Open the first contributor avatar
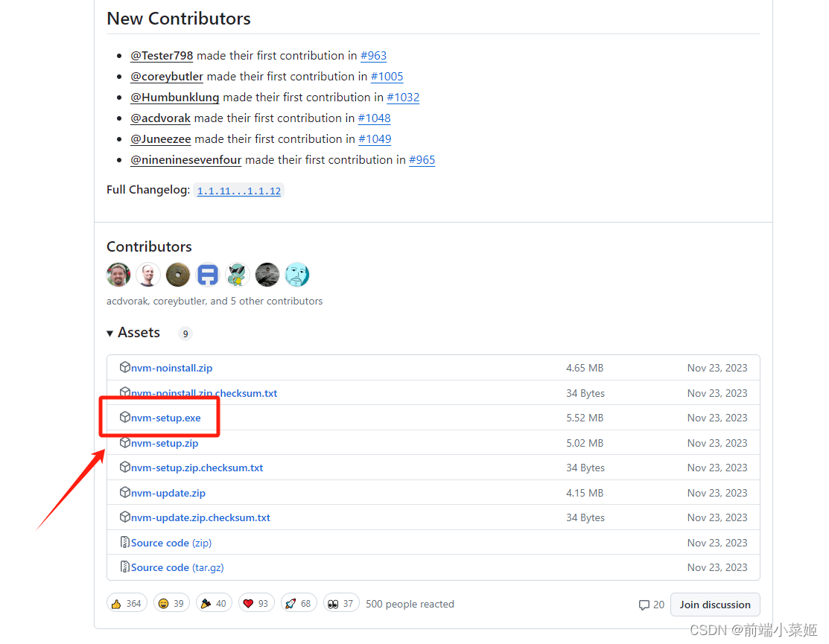Image resolution: width=829 pixels, height=644 pixels. 118,275
